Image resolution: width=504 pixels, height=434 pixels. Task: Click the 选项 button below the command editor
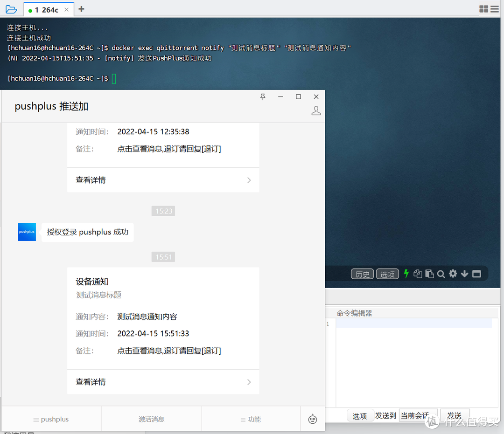[360, 416]
